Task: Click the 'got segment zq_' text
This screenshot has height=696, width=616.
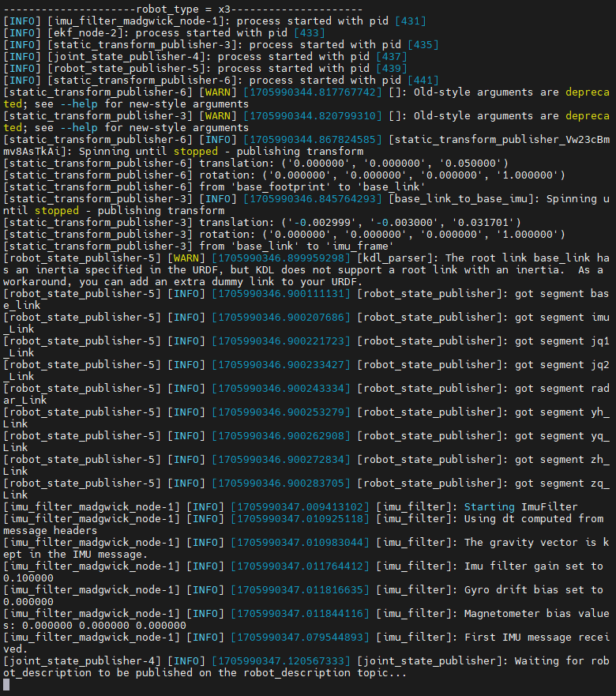Action: tap(562, 483)
